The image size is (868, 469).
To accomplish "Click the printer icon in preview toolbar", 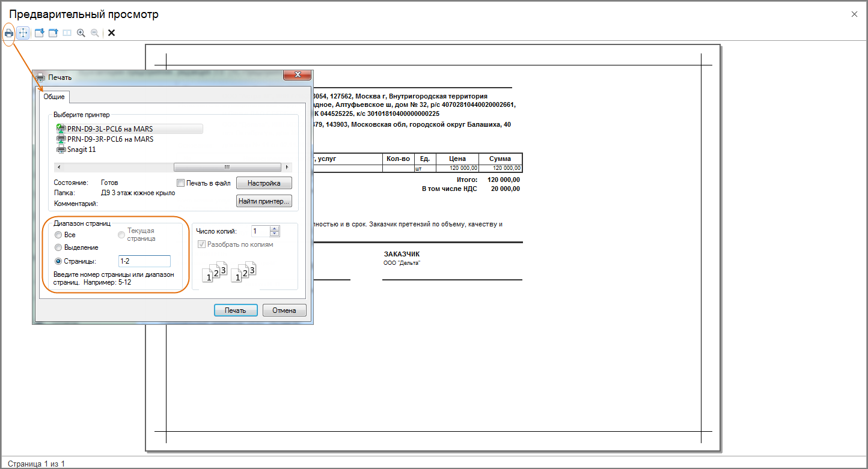I will coord(9,32).
